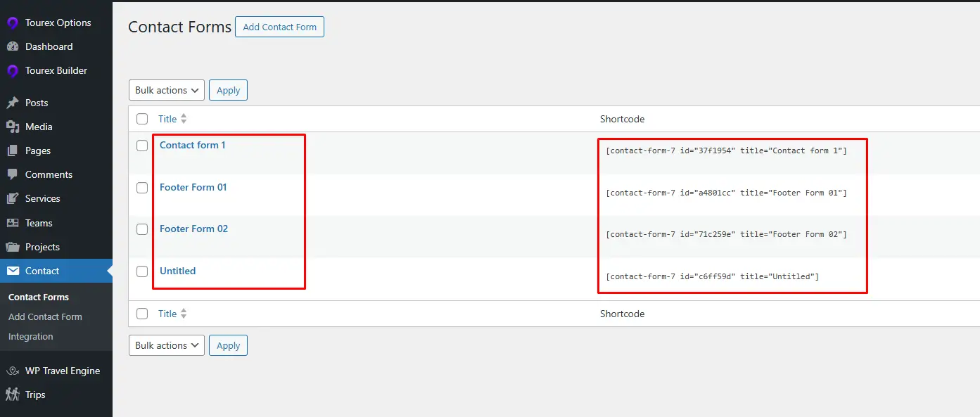
Task: Click the top Apply button
Action: [x=228, y=90]
